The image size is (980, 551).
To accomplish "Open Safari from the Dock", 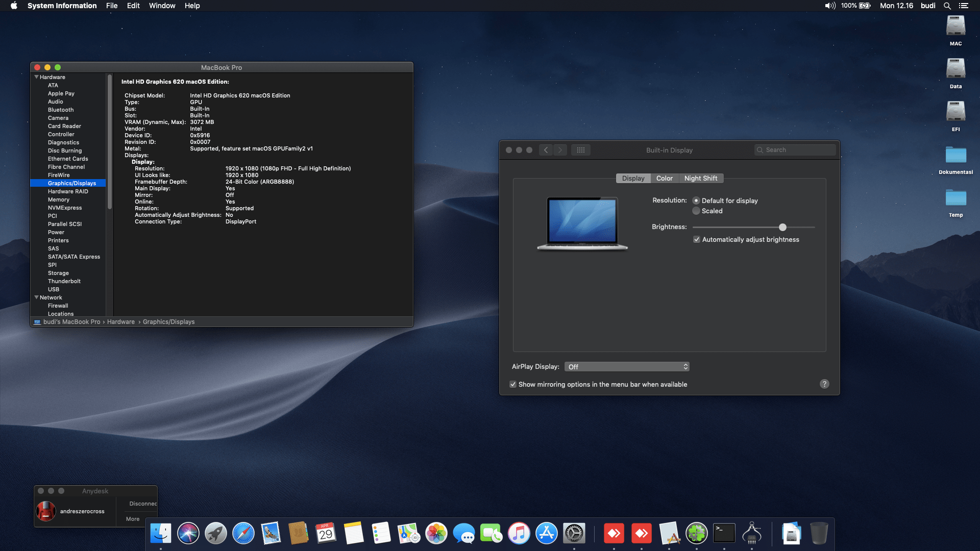I will tap(243, 533).
